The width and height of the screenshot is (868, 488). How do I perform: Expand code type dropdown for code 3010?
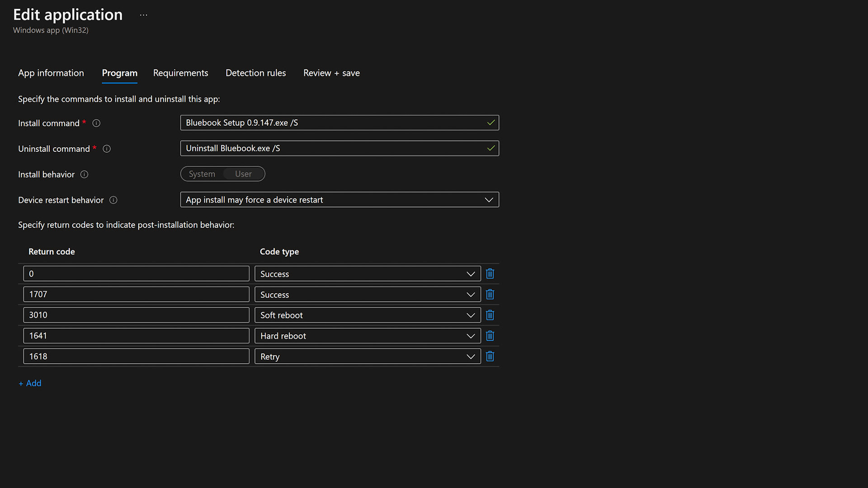(367, 315)
